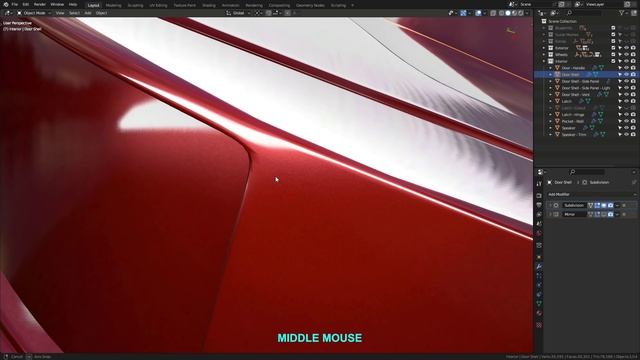This screenshot has width=640, height=360.
Task: Click the Scene Collection root icon
Action: pos(544,21)
